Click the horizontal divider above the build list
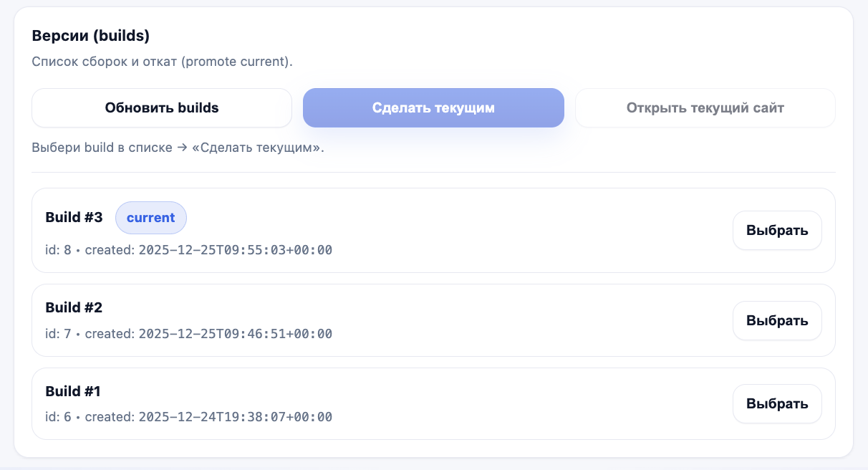 pyautogui.click(x=433, y=172)
